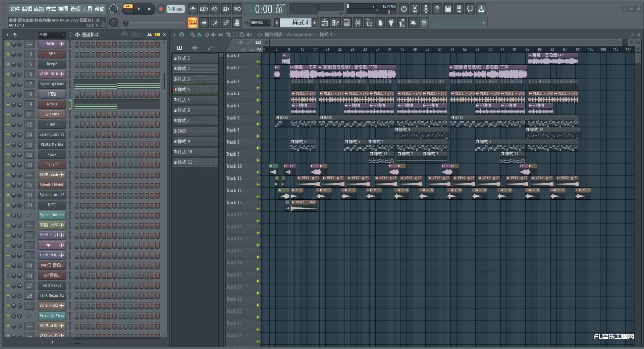Image resolution: width=644 pixels, height=349 pixels.
Task: Click the shopping cart icon
Action: pos(424,23)
